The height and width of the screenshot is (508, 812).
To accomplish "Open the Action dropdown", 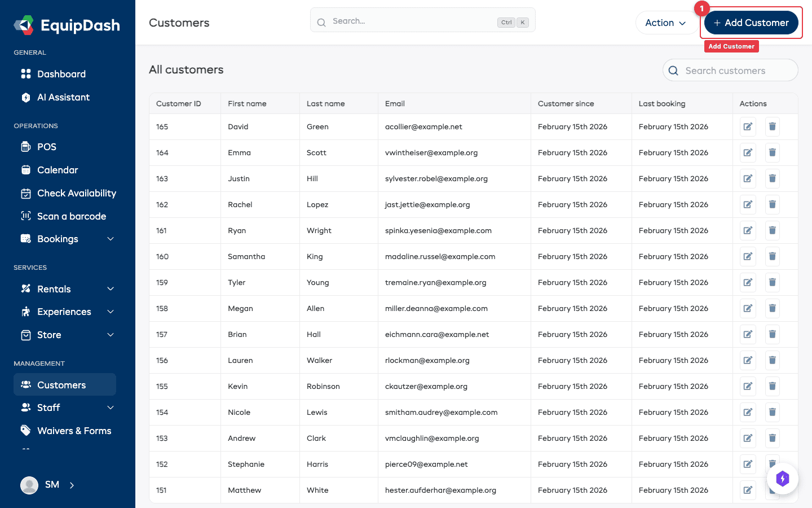I will pos(665,23).
